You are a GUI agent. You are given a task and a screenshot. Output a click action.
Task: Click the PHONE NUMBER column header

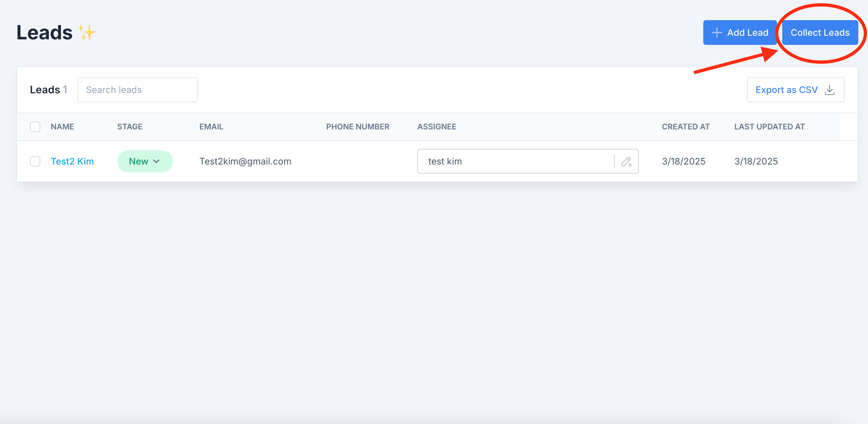point(358,127)
